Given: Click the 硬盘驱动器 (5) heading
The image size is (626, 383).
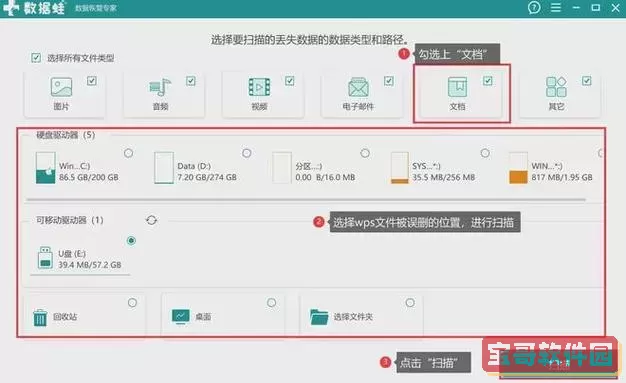Looking at the screenshot, I should 65,135.
